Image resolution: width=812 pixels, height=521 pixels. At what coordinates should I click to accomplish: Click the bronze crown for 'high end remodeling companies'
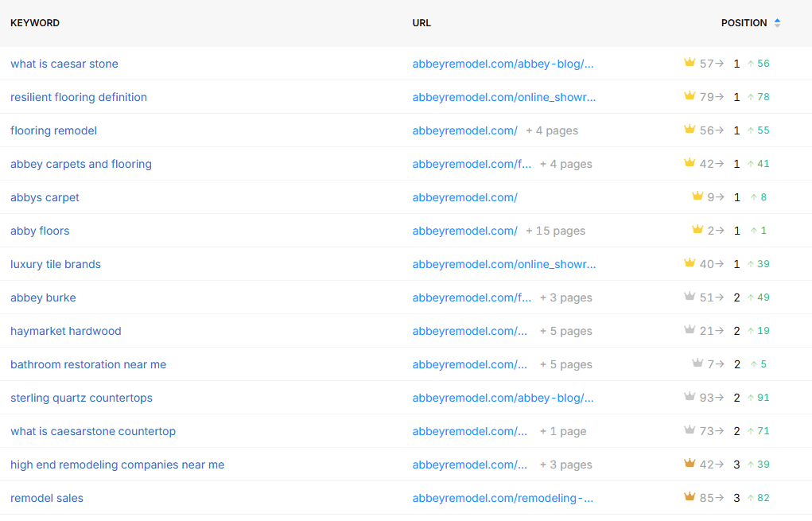(690, 464)
